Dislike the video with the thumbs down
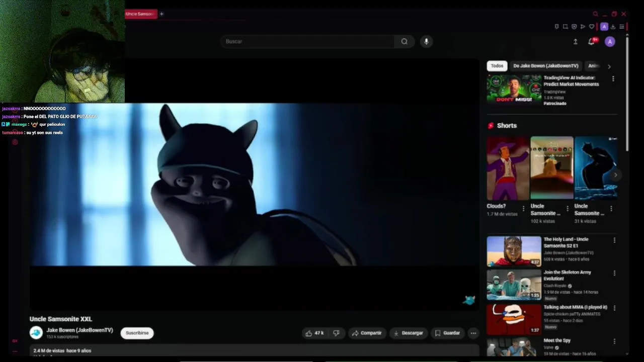Viewport: 644px width, 362px height. pyautogui.click(x=337, y=333)
